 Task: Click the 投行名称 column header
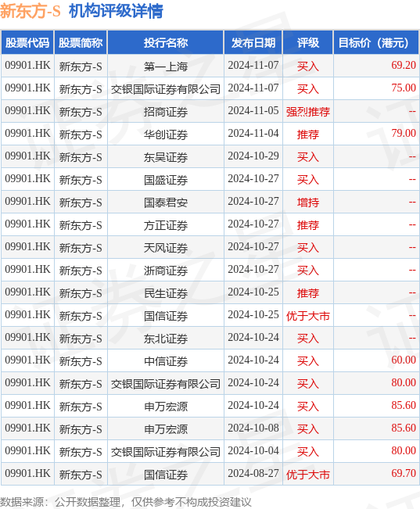click(166, 42)
